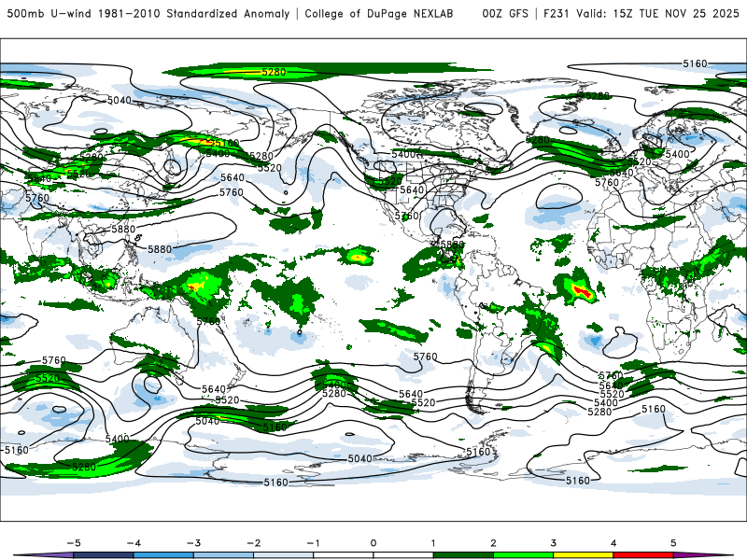Click the '-5' label above the colorbar

point(74,543)
